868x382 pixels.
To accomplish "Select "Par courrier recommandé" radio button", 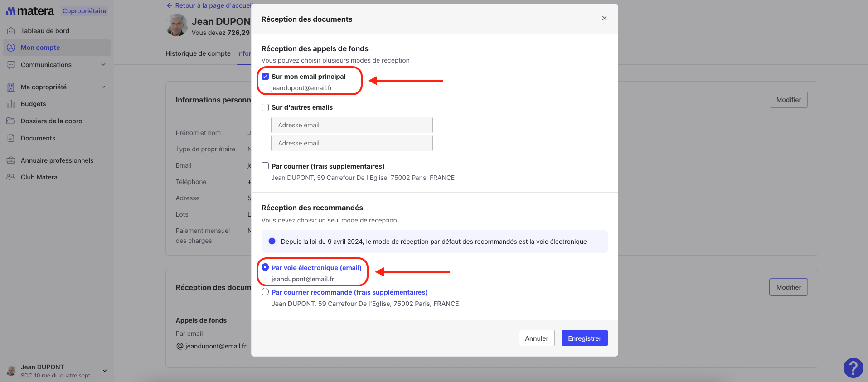I will 265,292.
